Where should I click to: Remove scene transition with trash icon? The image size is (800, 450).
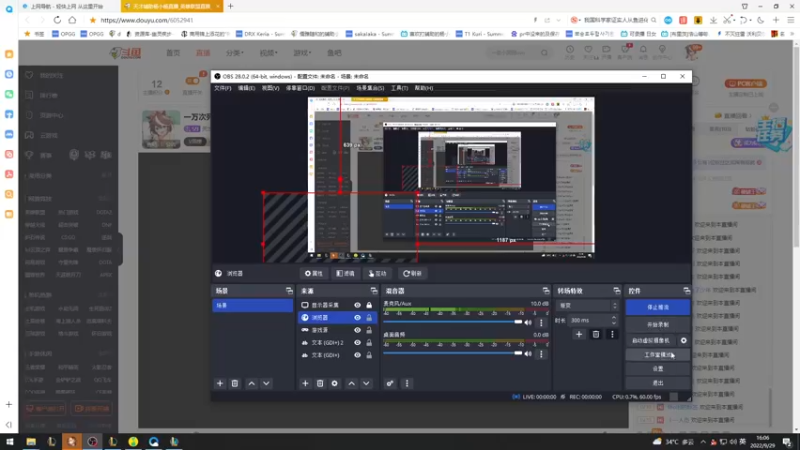[x=595, y=334]
